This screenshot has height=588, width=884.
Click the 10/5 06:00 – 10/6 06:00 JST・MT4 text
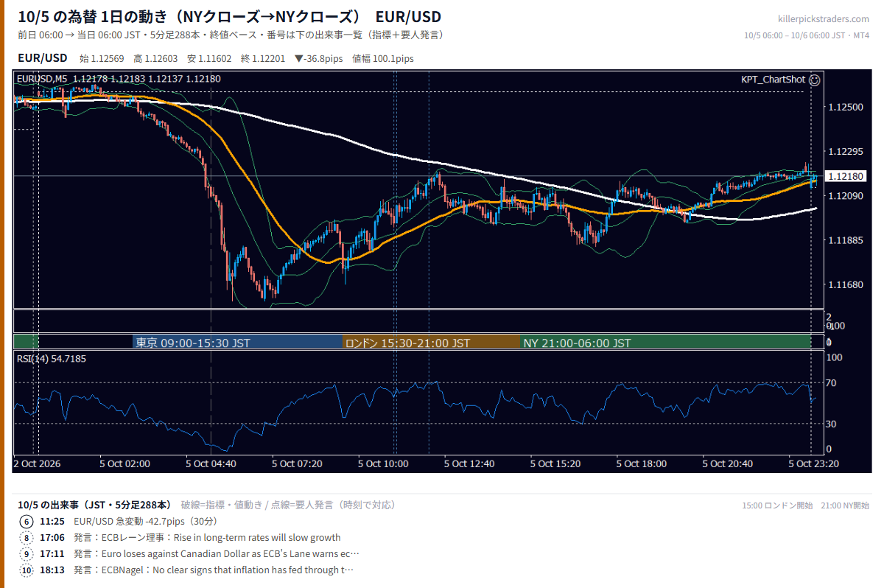807,35
